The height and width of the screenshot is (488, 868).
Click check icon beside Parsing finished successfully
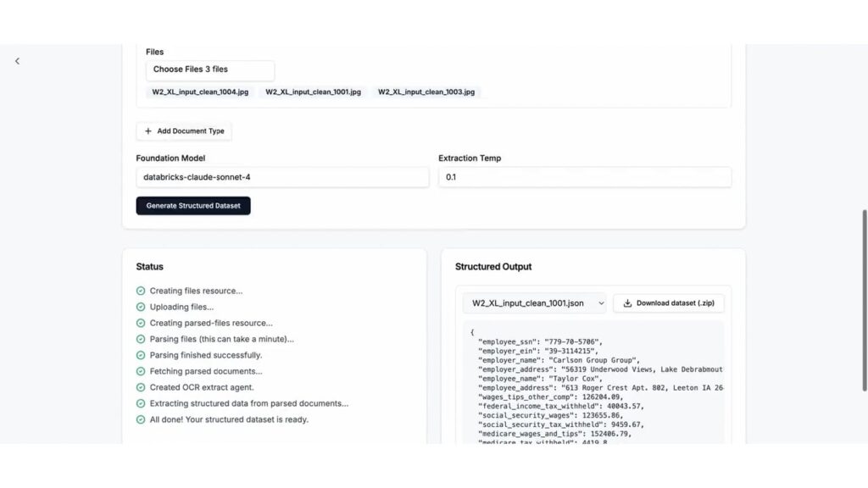coord(141,355)
